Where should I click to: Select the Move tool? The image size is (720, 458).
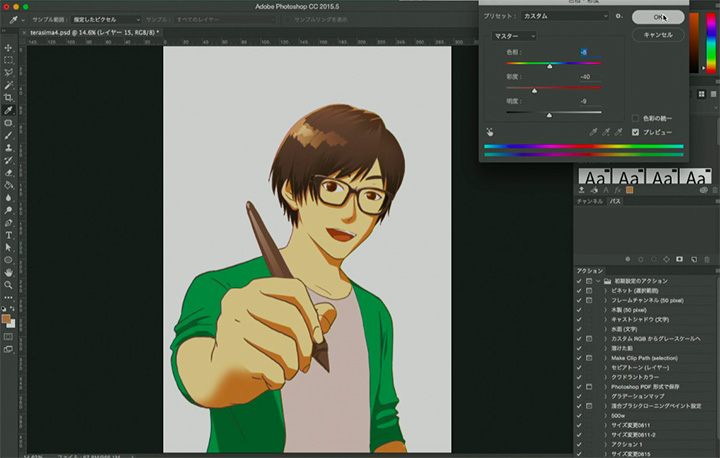click(x=8, y=48)
